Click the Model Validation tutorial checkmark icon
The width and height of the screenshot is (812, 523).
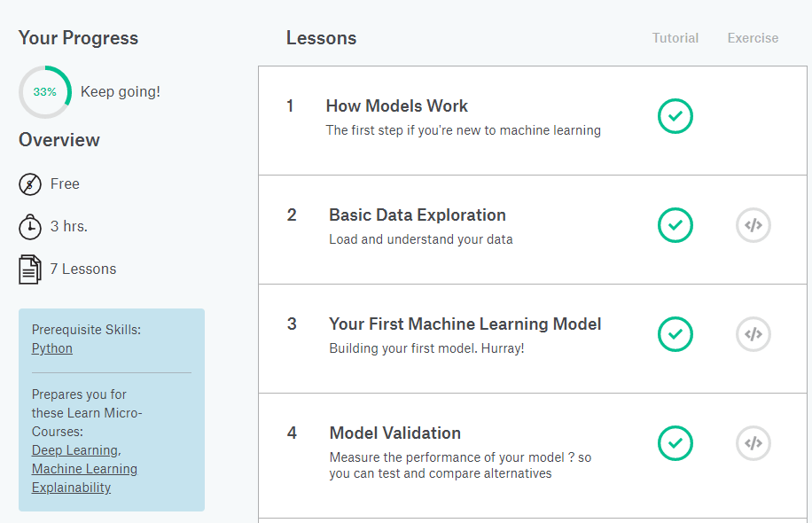click(675, 443)
